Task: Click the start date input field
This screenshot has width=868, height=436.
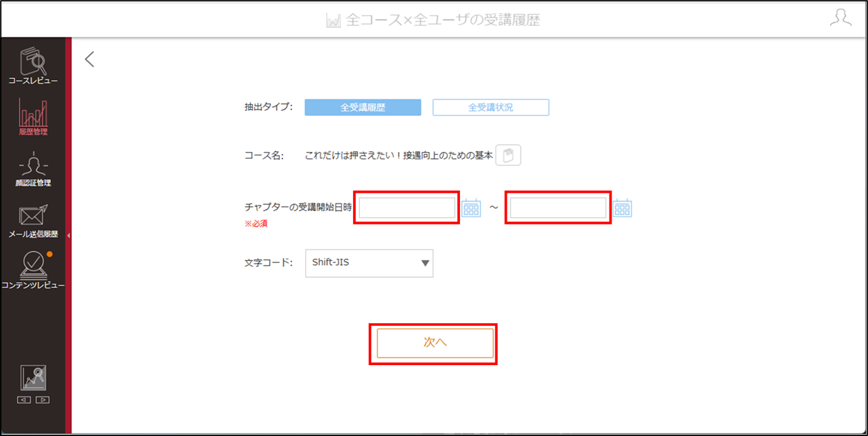Action: (x=407, y=208)
